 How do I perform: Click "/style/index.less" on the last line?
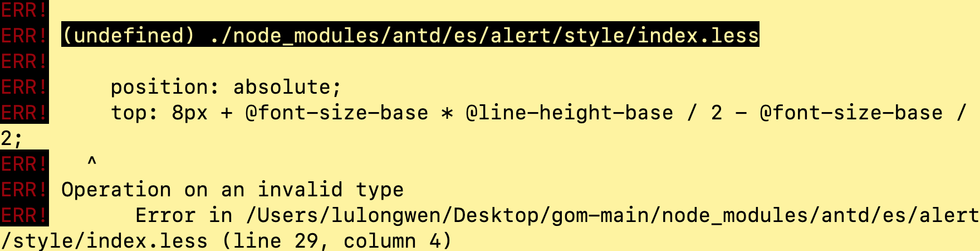104,241
